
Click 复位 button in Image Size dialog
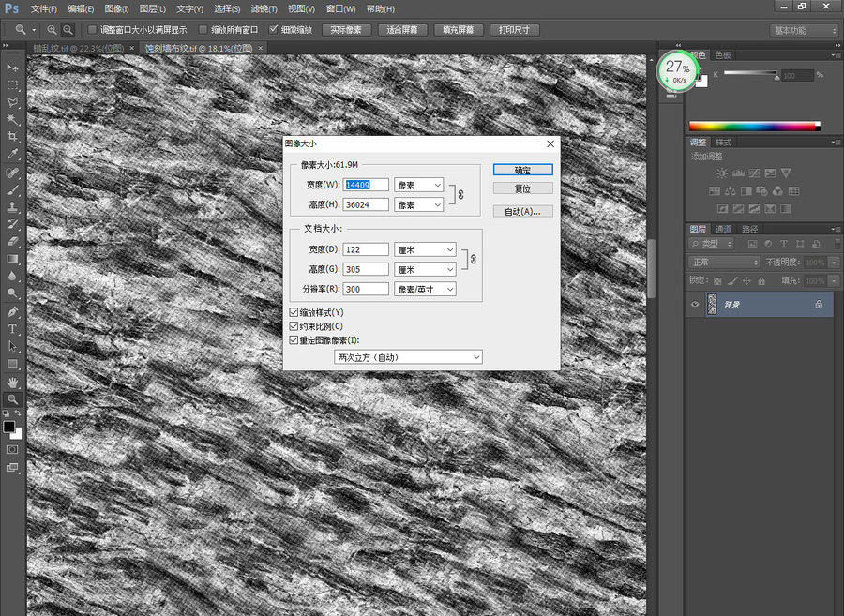522,188
